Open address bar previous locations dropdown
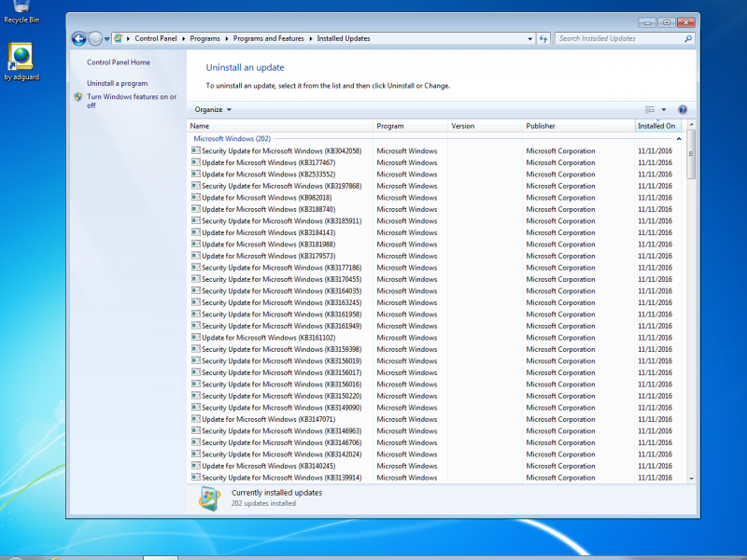 click(x=529, y=38)
